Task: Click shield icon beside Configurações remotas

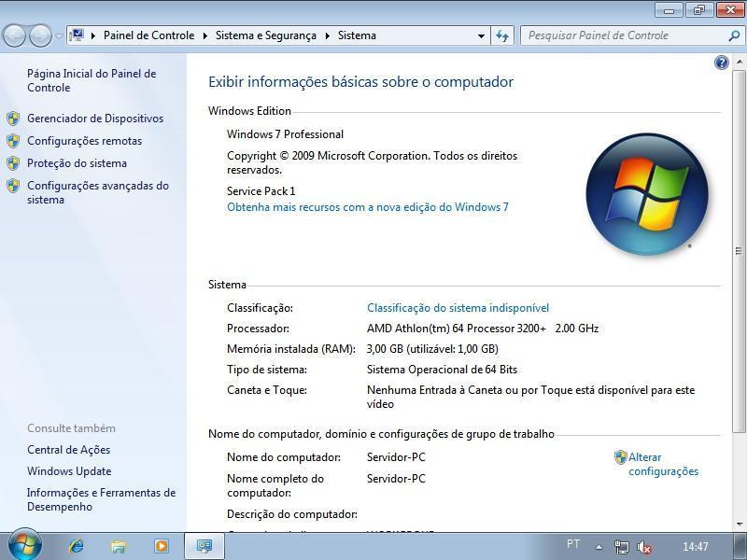Action: (x=13, y=141)
